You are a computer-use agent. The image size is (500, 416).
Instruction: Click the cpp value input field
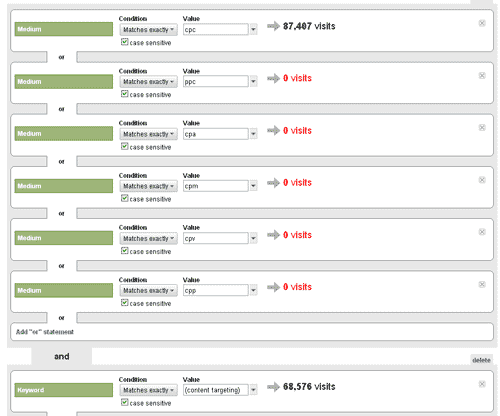216,290
